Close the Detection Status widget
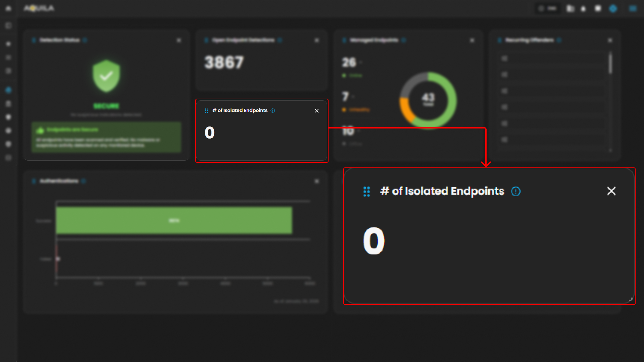 coord(179,40)
